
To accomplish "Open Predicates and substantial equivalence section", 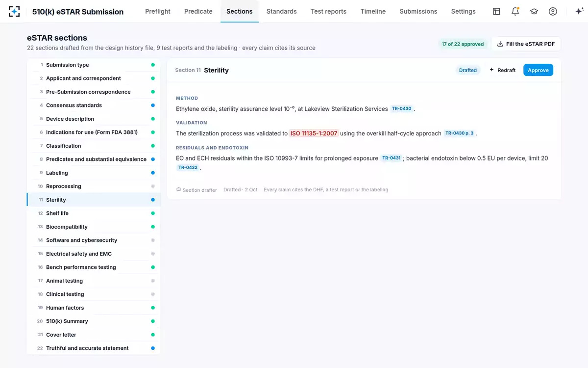I will pos(94,159).
